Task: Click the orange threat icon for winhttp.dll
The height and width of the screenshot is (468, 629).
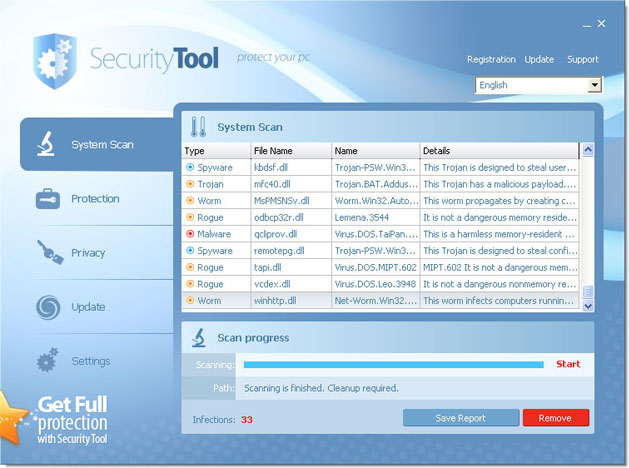Action: (x=190, y=300)
